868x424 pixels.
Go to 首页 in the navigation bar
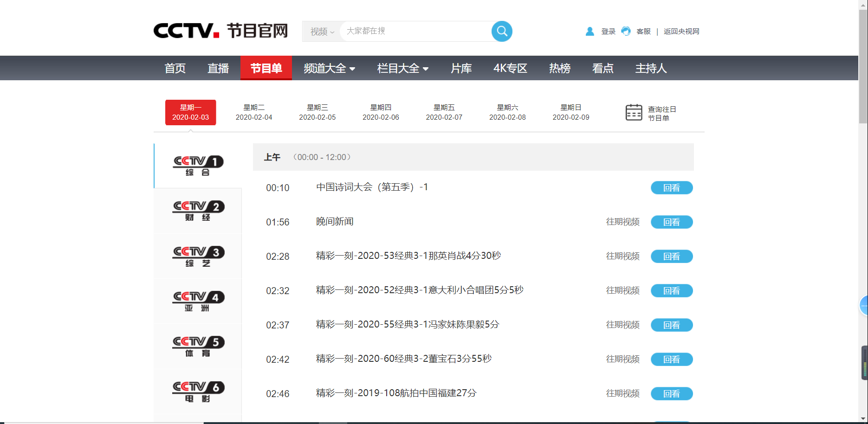(x=175, y=68)
